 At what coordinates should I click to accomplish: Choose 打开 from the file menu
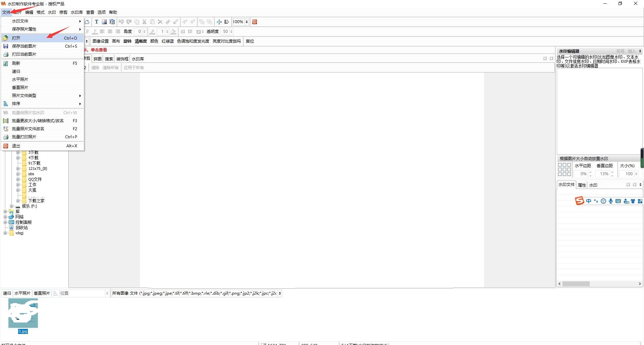tap(42, 38)
